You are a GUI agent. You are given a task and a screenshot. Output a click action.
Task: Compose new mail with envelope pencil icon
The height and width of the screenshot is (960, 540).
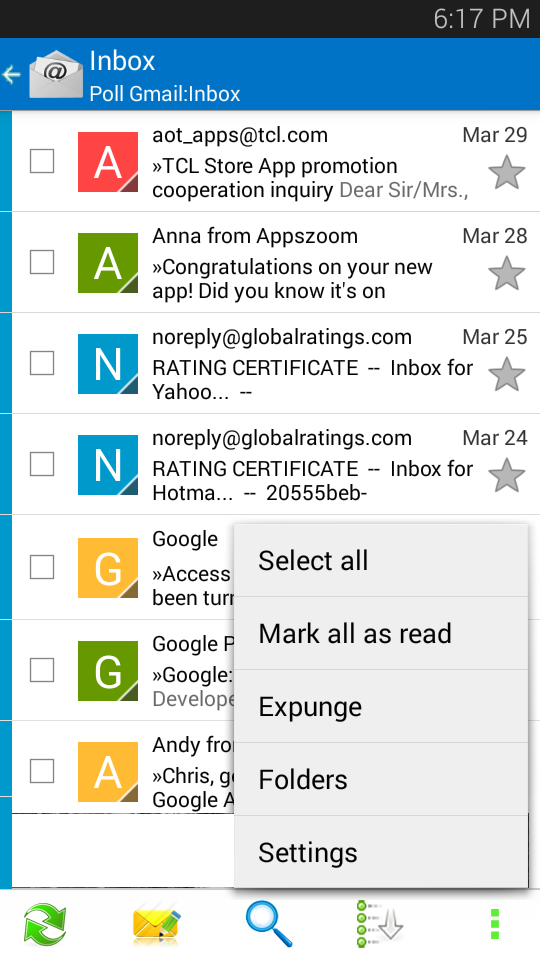(157, 924)
